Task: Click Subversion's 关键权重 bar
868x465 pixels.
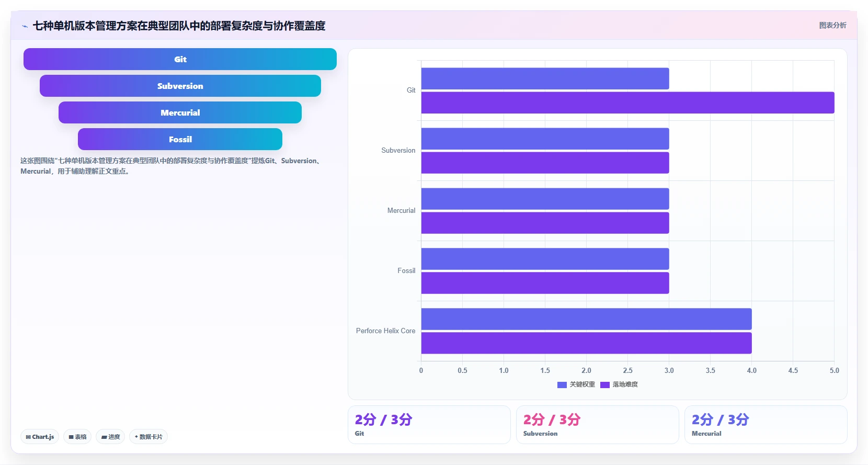Action: tap(545, 139)
